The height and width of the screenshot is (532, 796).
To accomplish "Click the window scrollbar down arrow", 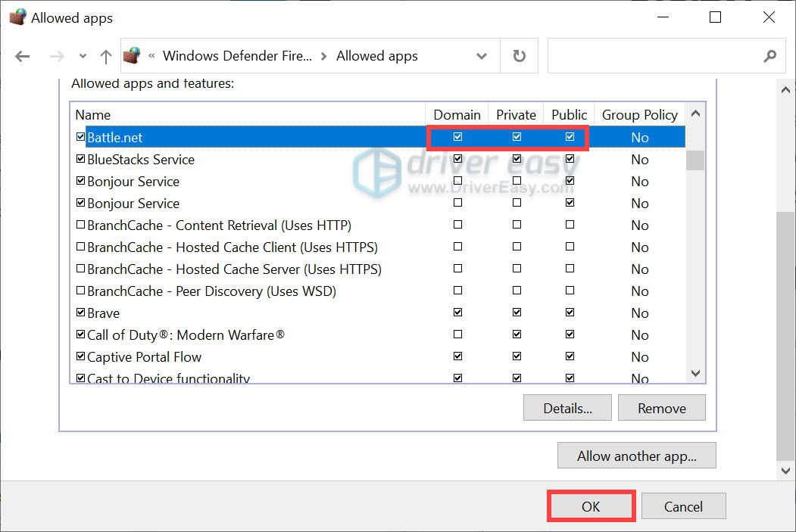I will coord(785,471).
